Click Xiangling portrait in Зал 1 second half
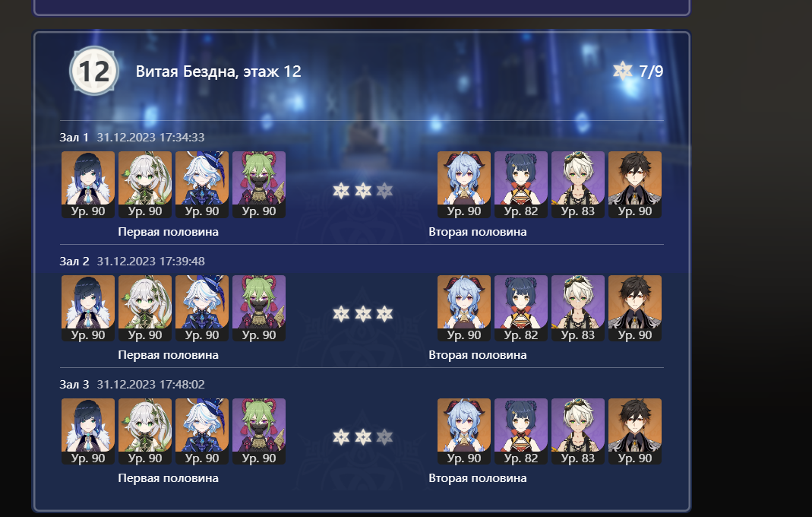Viewport: 812px width, 517px height. point(521,185)
